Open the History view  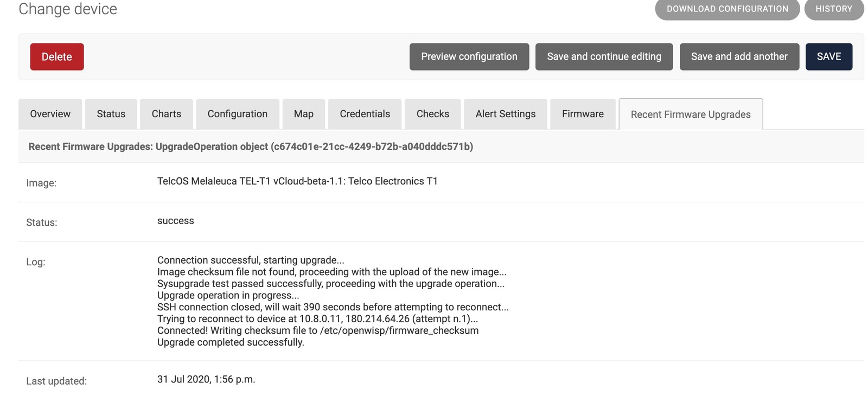pos(834,9)
